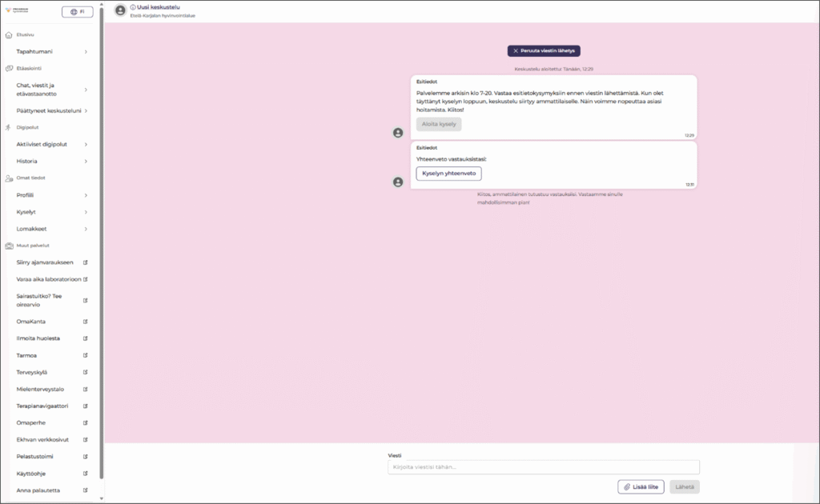Open the Kyselyt menu item
The image size is (820, 504).
51,212
